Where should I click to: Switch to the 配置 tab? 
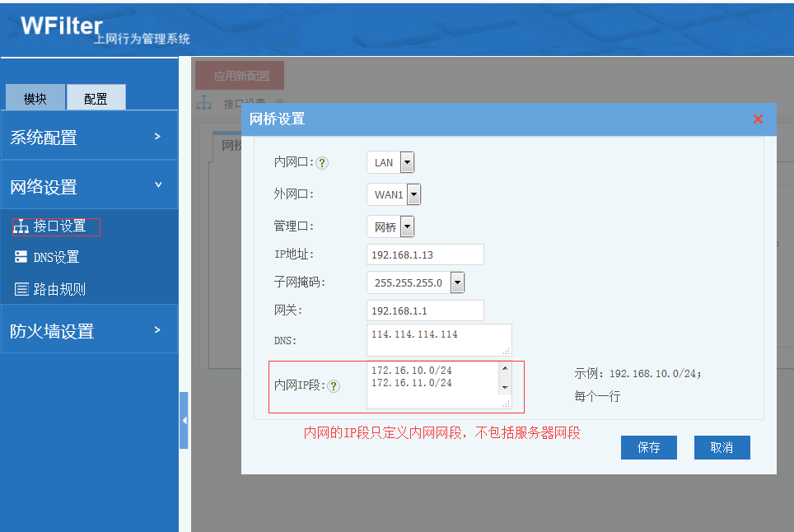click(x=96, y=98)
